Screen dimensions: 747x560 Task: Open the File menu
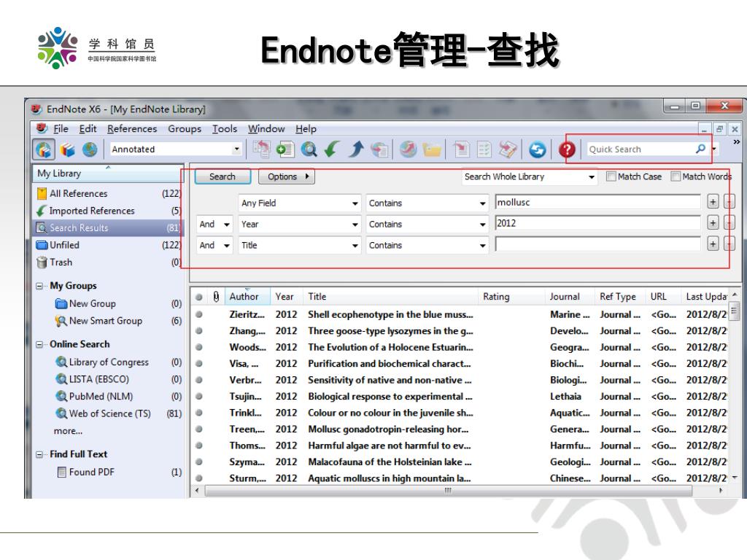pos(61,128)
